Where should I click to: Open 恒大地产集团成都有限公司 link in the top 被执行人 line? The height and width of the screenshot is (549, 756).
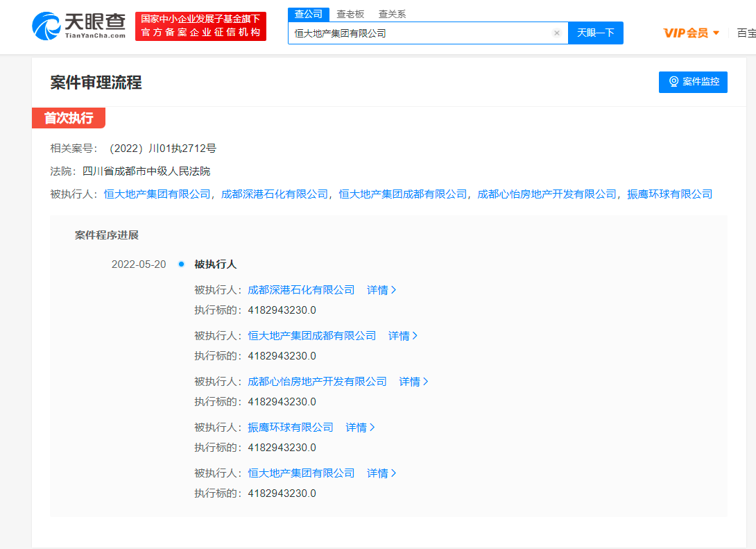tap(402, 194)
